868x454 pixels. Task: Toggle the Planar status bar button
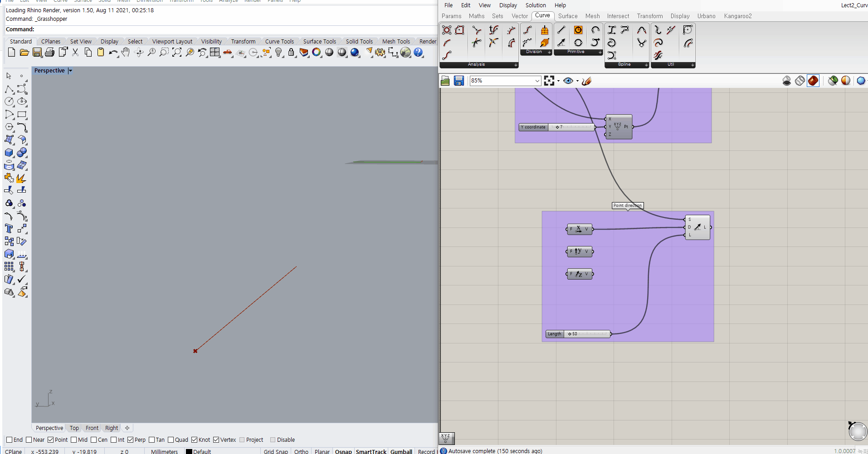pyautogui.click(x=322, y=451)
